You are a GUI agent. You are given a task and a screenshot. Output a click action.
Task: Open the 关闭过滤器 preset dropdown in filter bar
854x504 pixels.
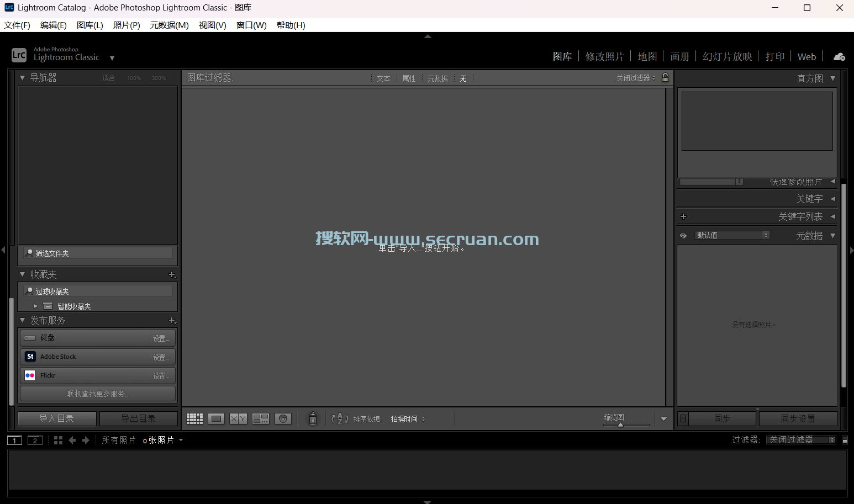pos(636,78)
